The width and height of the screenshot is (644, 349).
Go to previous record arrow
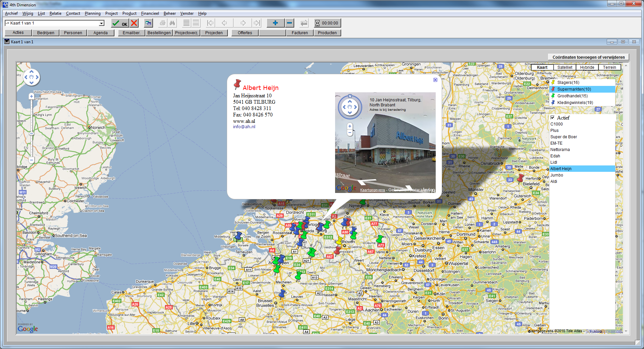[x=224, y=23]
